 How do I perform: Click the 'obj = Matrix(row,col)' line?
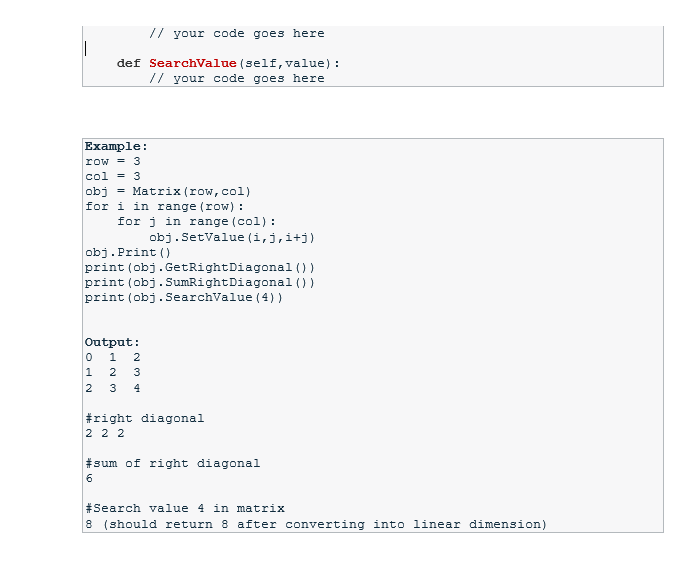coord(168,192)
